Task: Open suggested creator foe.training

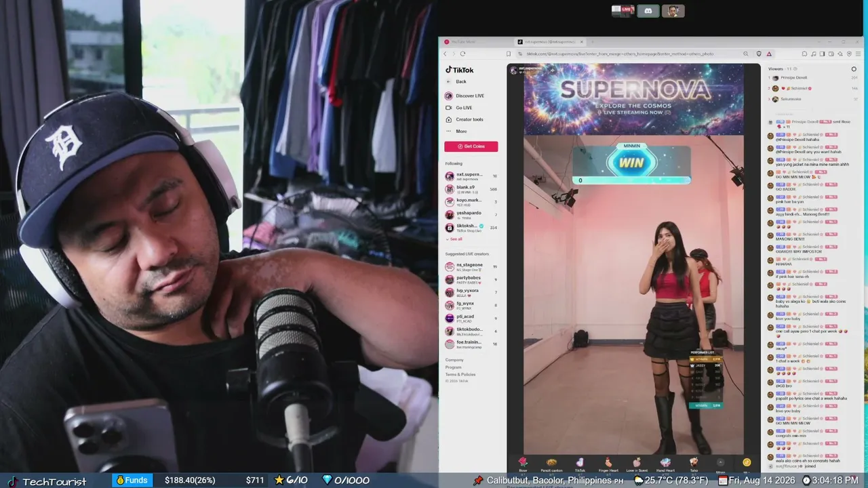Action: (471, 344)
